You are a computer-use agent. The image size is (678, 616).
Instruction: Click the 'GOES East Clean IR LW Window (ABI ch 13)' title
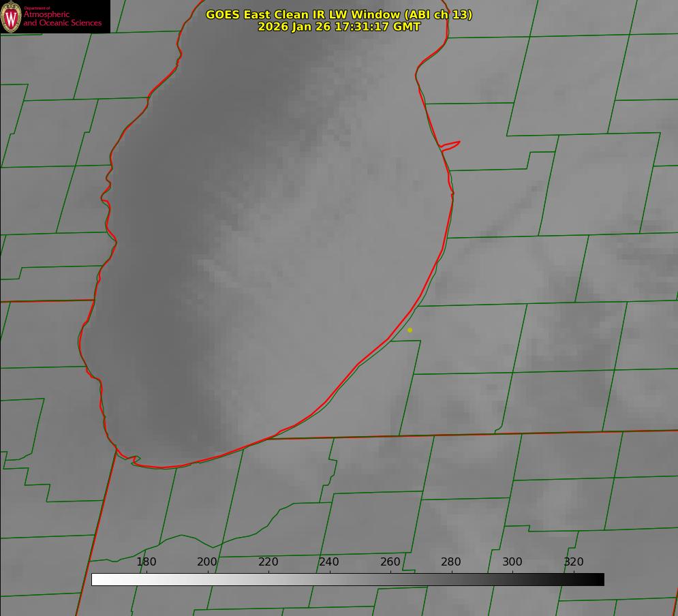[x=339, y=14]
